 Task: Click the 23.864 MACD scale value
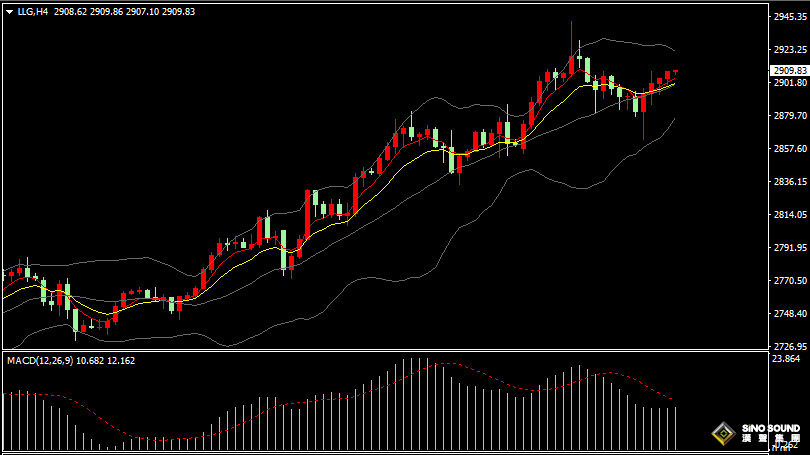click(789, 358)
